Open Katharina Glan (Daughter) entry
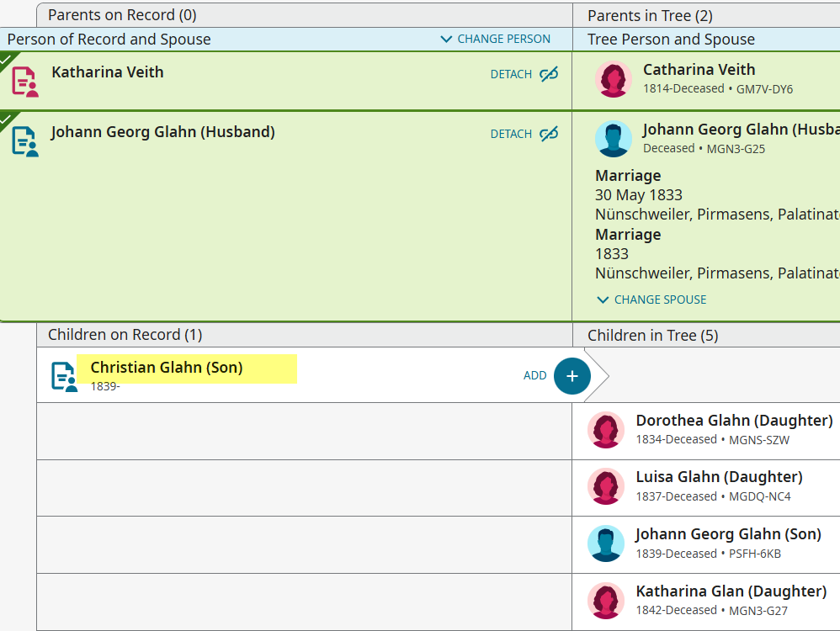This screenshot has width=840, height=631. coord(731,591)
